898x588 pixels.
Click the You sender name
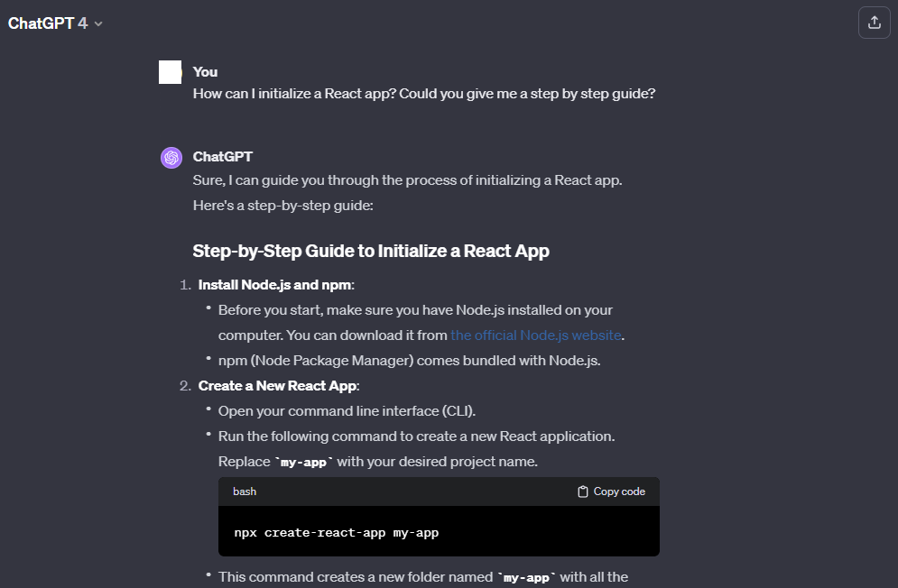(x=205, y=72)
